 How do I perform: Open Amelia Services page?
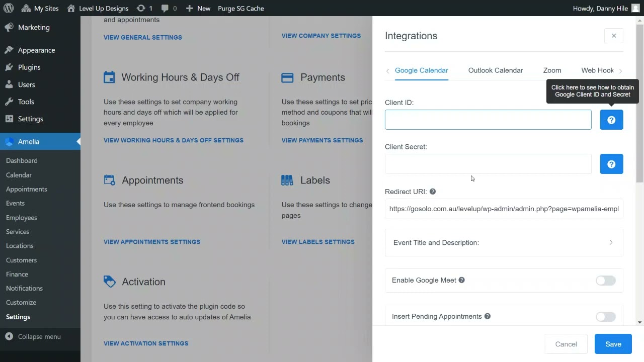18,232
